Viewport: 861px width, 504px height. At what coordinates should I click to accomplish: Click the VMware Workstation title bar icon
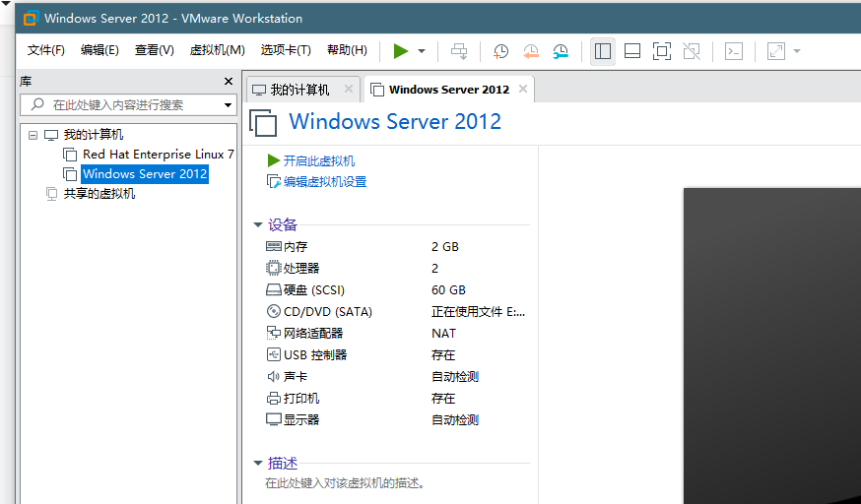pos(31,18)
